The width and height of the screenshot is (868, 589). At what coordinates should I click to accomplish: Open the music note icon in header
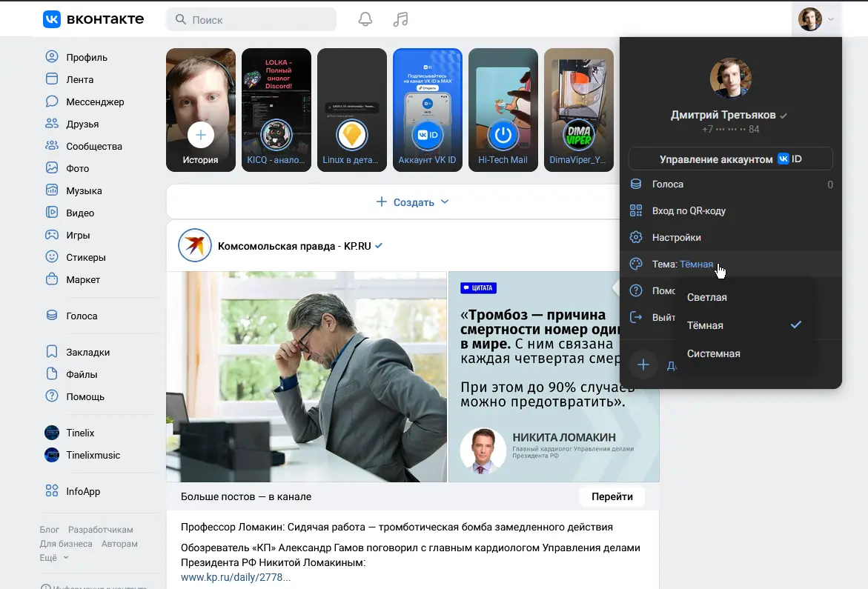pyautogui.click(x=401, y=19)
